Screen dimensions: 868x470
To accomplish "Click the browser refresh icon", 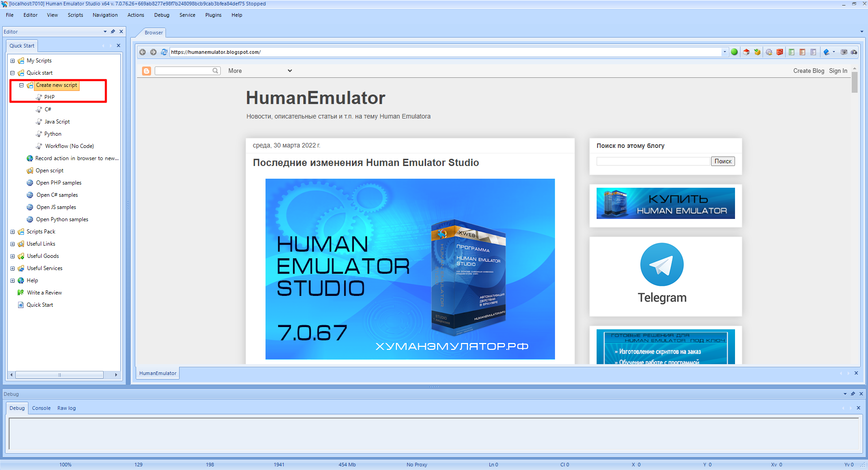I will [164, 52].
